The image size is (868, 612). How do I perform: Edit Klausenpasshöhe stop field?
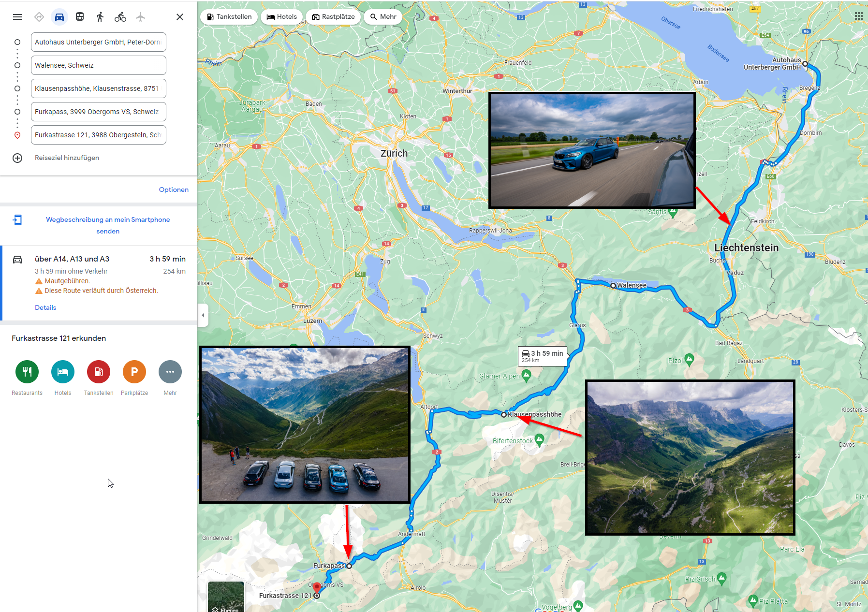point(99,88)
